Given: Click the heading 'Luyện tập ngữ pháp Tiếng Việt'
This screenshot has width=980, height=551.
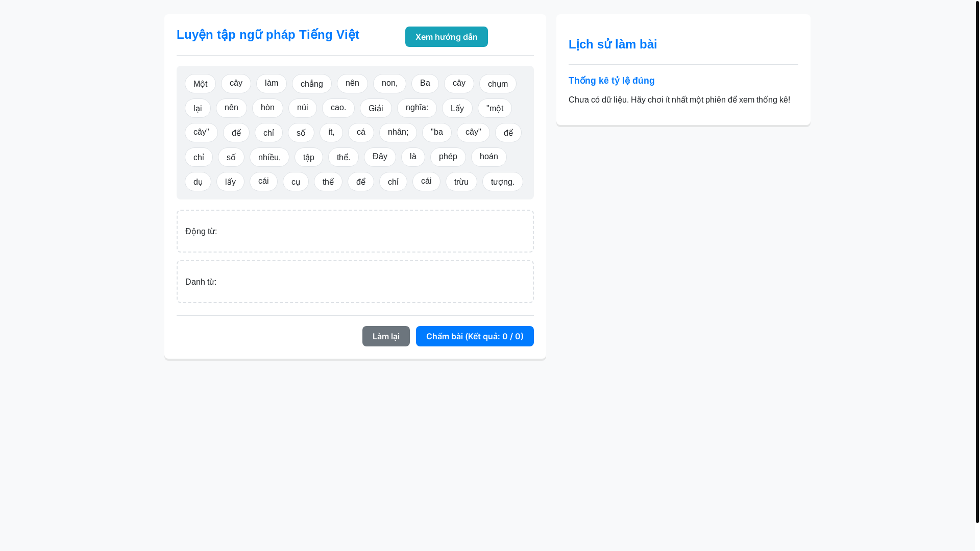Looking at the screenshot, I should coord(268,35).
